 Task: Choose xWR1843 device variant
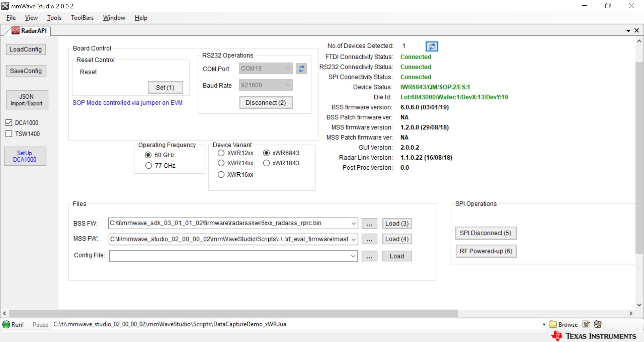pos(266,163)
